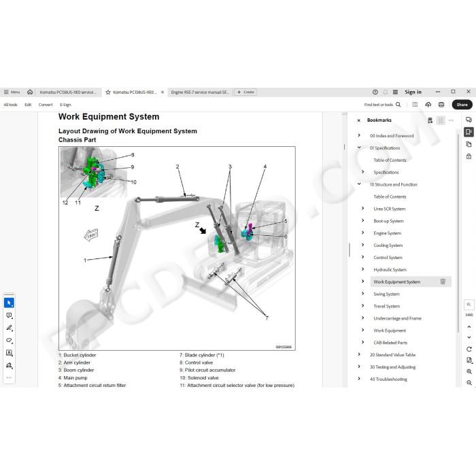Switch to Engine 95E-7 service manual tab
The image size is (476, 476).
(199, 92)
